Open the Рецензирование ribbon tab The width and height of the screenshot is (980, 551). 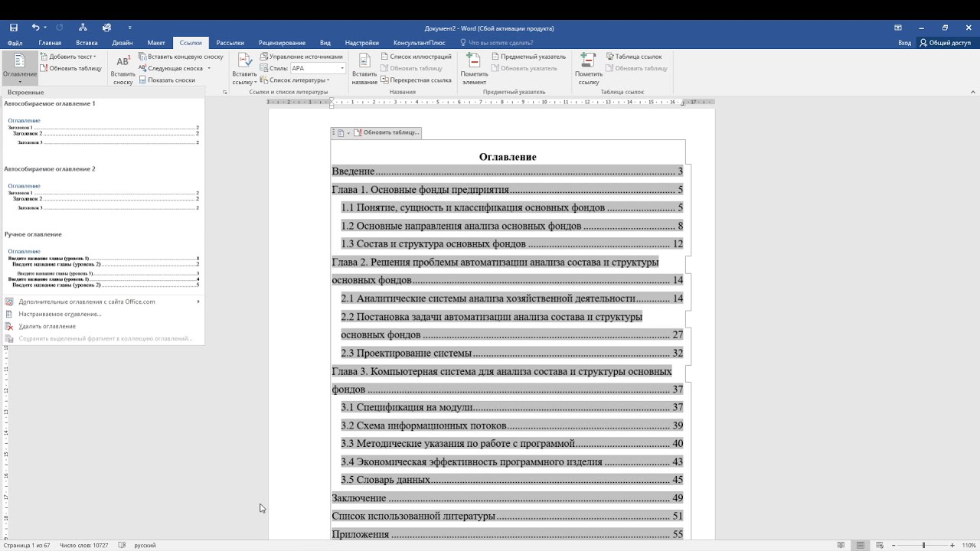pyautogui.click(x=282, y=43)
